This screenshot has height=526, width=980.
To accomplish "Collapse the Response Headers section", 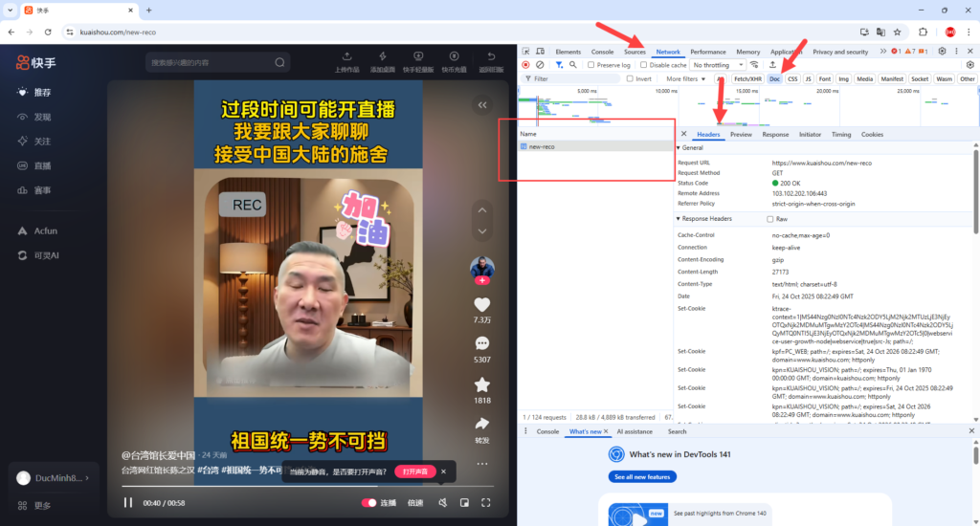I will coord(680,219).
